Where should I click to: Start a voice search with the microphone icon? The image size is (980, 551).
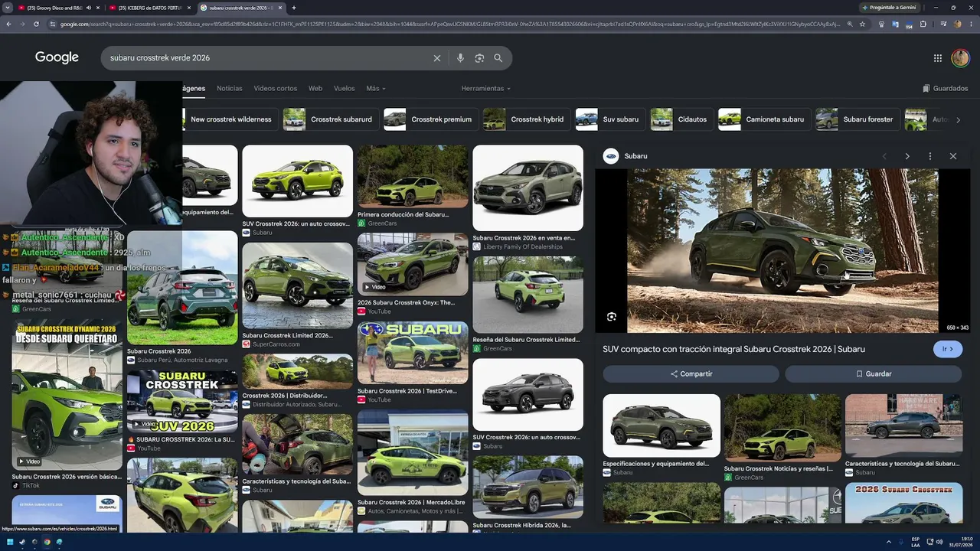460,58
